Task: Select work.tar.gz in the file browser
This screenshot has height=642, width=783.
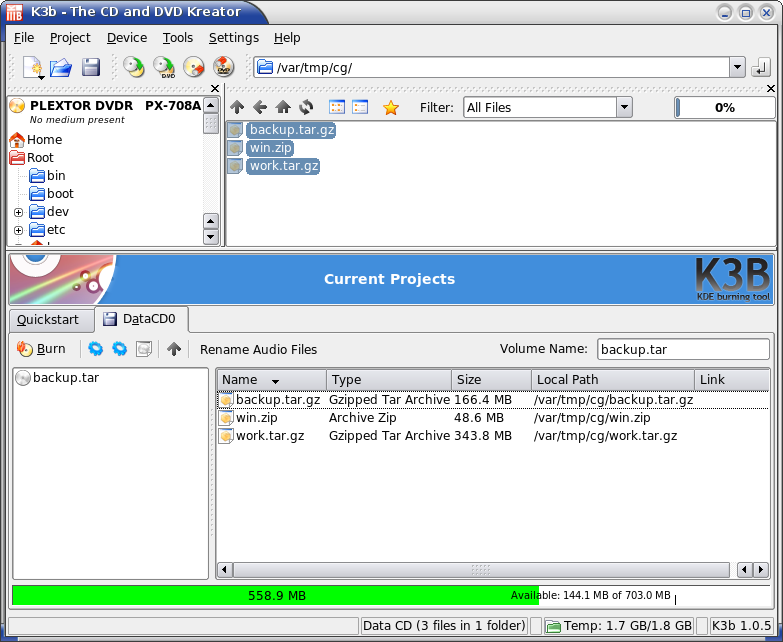Action: point(274,166)
